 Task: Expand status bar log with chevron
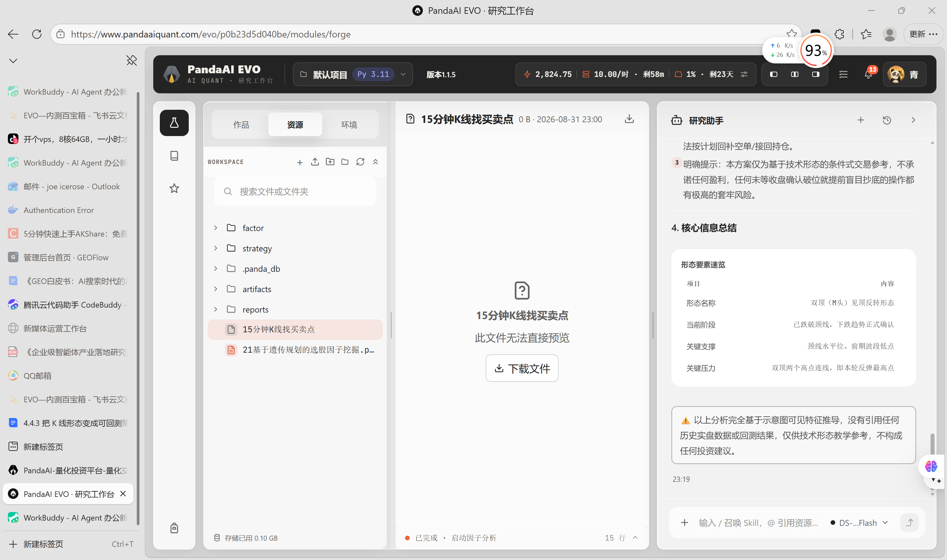pos(635,537)
